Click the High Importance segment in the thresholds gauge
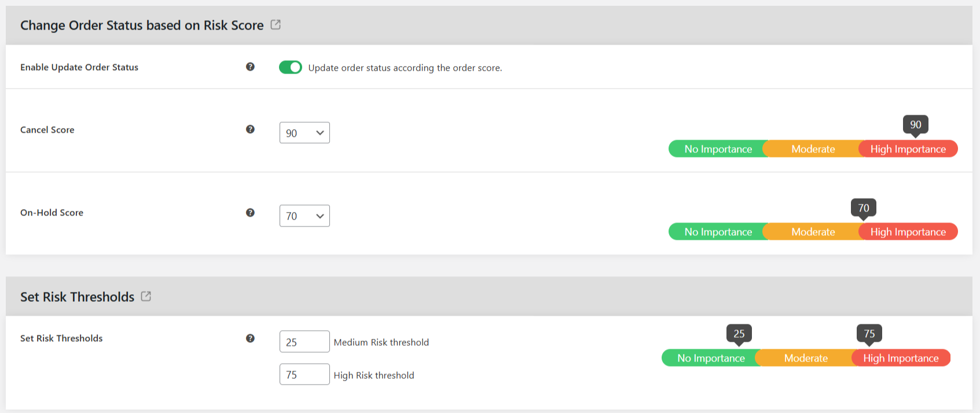980x413 pixels. (901, 357)
